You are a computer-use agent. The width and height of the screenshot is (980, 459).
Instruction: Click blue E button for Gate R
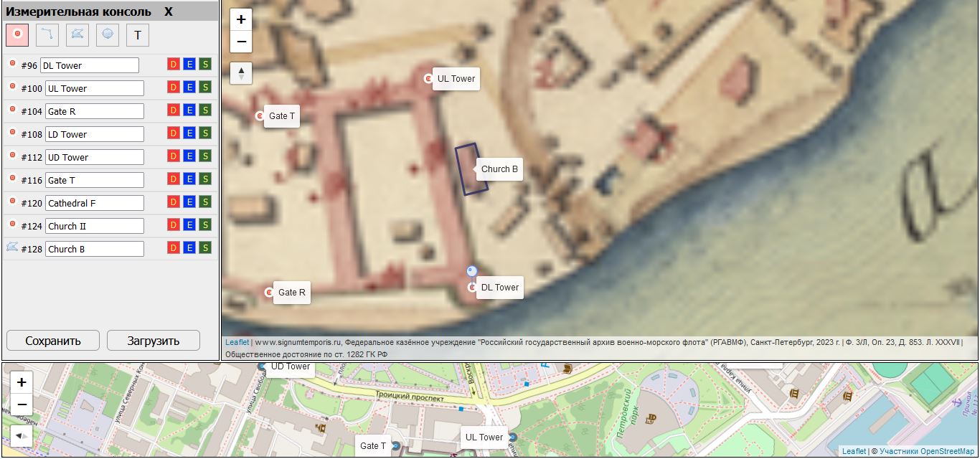coord(189,110)
